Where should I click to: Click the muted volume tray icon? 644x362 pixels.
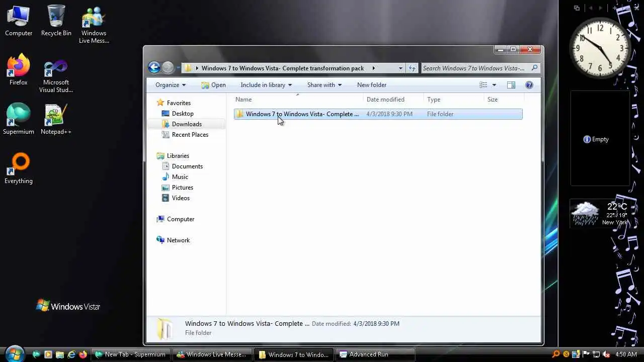point(606,354)
